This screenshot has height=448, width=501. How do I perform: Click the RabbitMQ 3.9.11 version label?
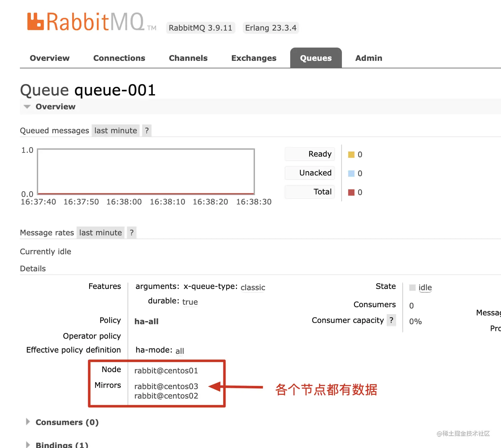point(200,28)
